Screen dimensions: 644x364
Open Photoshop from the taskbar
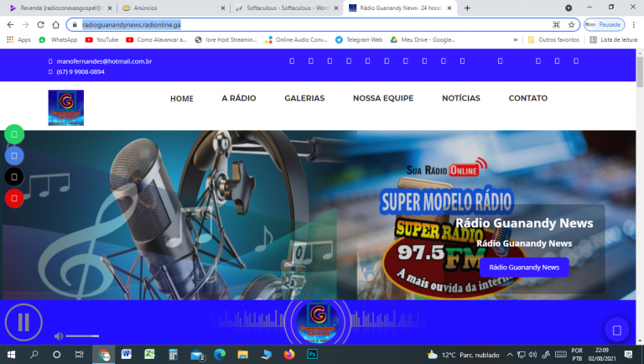(x=312, y=355)
